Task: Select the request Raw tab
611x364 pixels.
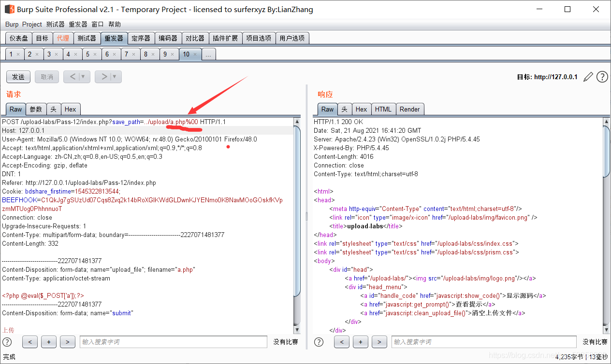Action: [16, 109]
